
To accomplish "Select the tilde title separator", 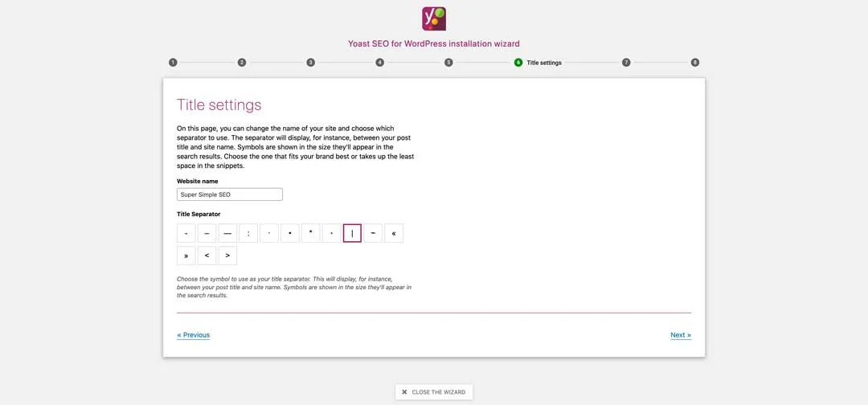I will [373, 233].
